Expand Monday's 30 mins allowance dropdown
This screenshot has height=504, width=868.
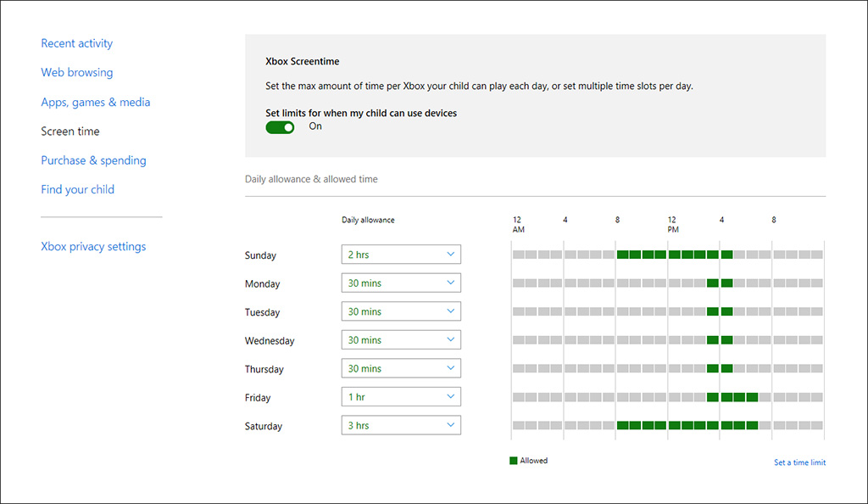tap(401, 283)
